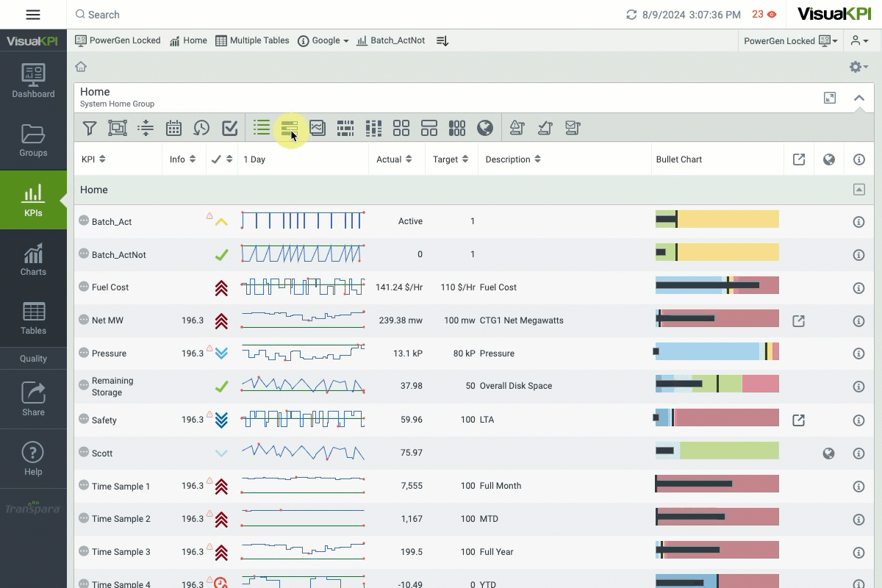Click the home breadcrumb icon
Image resolution: width=882 pixels, height=588 pixels.
[x=81, y=67]
